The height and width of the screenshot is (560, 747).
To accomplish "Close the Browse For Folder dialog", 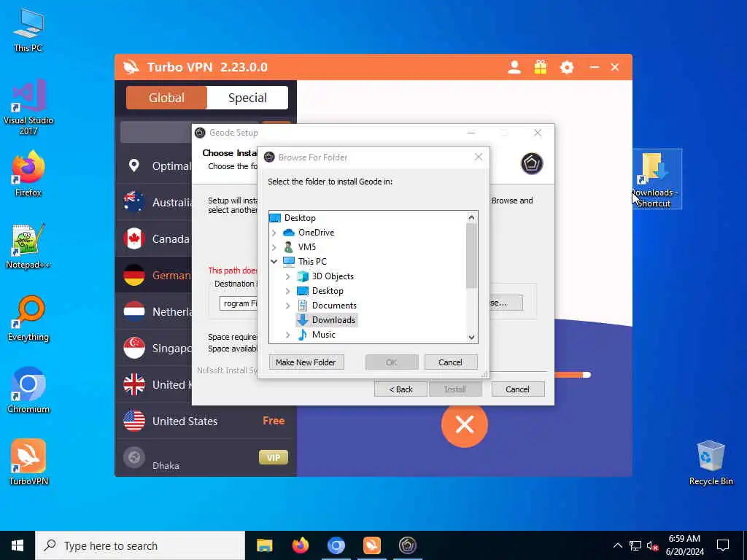I will tap(479, 157).
